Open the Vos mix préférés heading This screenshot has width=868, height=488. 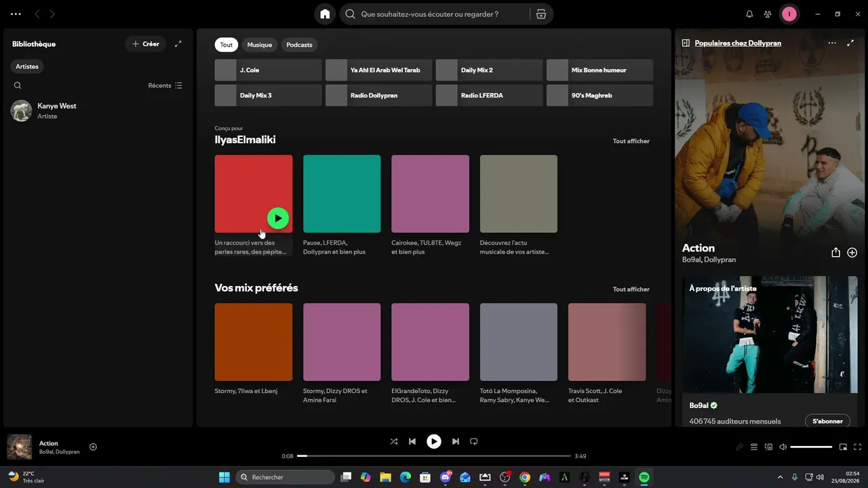pos(256,288)
